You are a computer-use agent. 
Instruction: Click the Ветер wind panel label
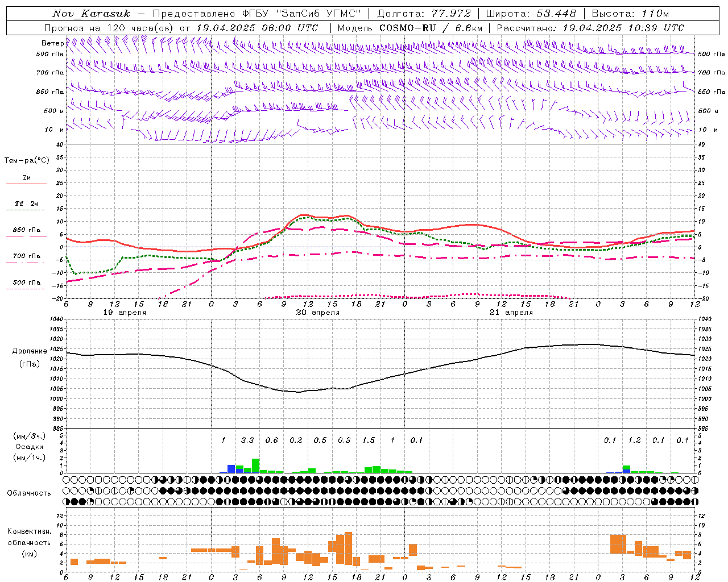[x=52, y=43]
